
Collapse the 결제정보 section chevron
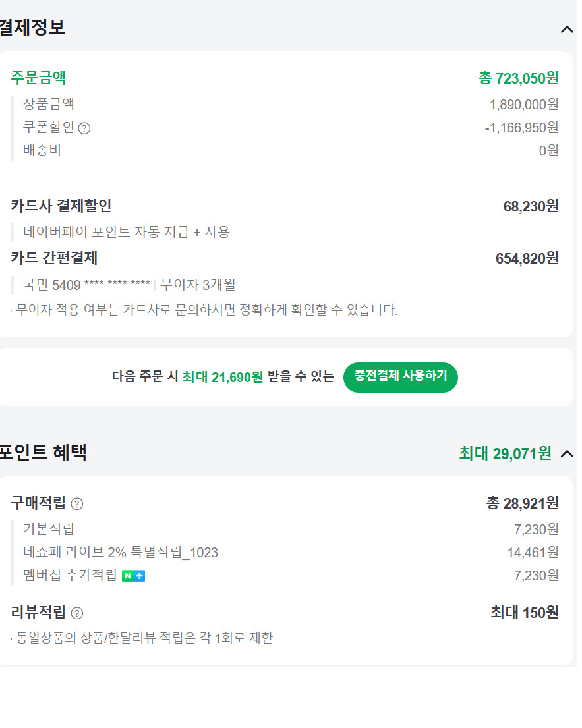point(566,29)
